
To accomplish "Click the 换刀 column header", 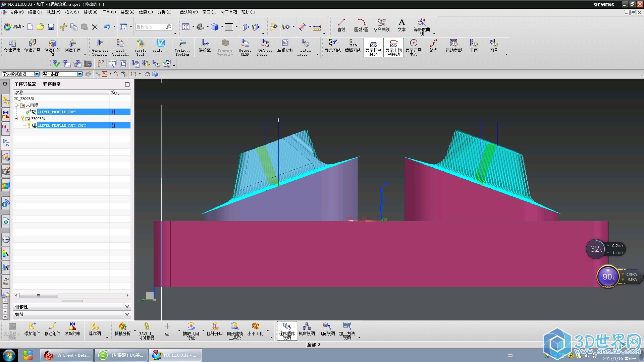I will [120, 93].
